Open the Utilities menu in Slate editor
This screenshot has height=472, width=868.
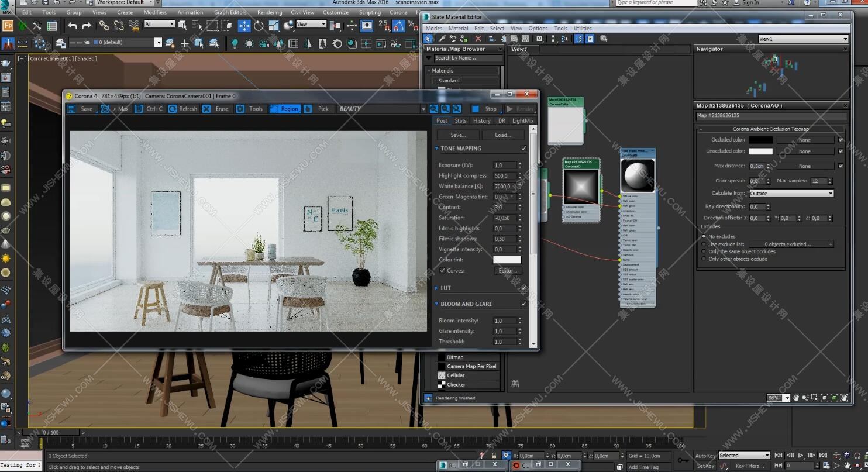[583, 28]
